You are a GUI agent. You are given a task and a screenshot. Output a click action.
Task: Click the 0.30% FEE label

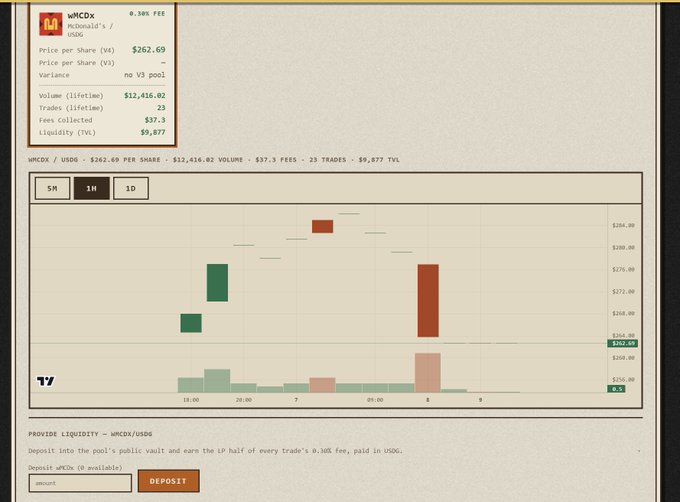147,14
